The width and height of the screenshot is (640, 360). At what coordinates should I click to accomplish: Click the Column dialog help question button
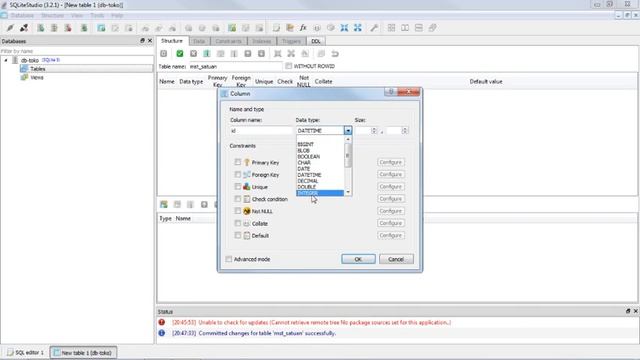(x=391, y=92)
